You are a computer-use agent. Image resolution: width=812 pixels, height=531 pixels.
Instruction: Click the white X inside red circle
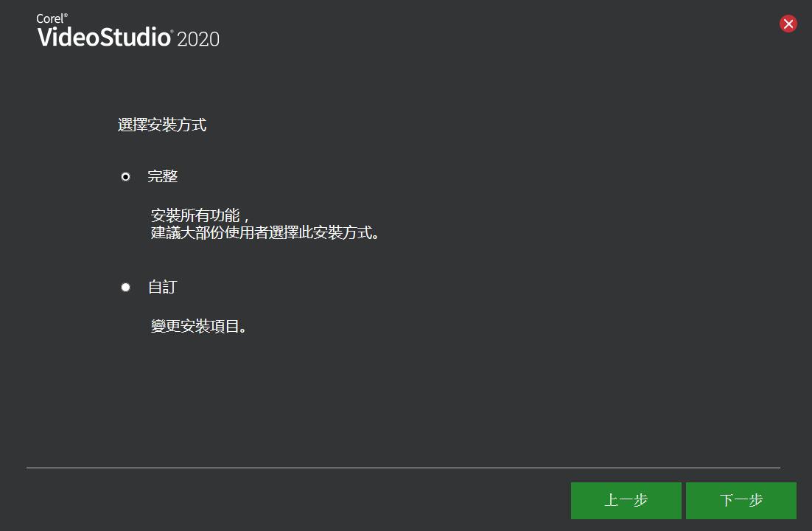788,24
